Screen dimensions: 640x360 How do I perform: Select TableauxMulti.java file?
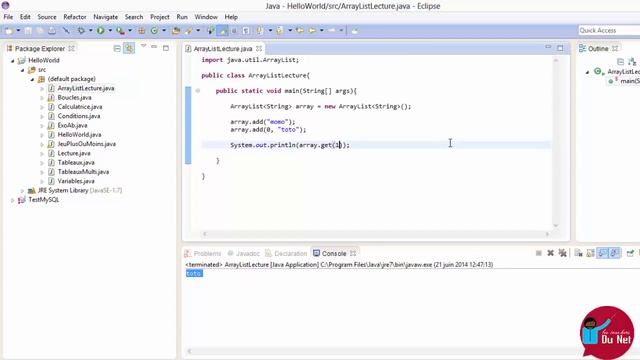(83, 172)
